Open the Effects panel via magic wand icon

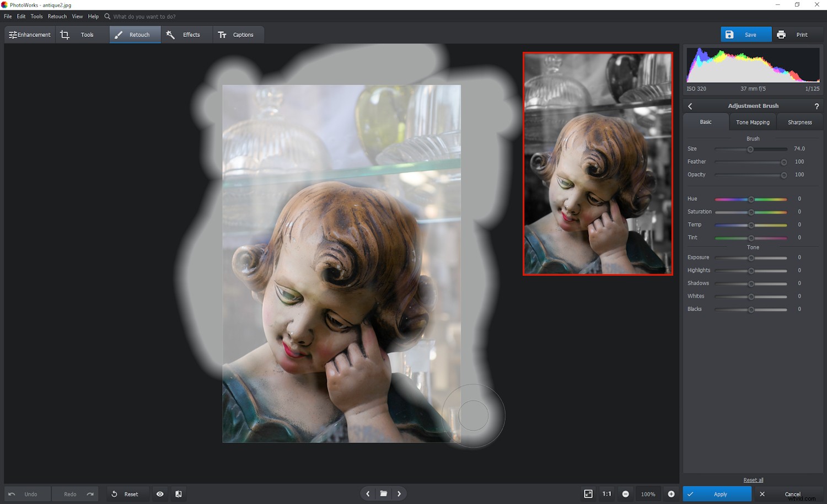click(x=171, y=34)
